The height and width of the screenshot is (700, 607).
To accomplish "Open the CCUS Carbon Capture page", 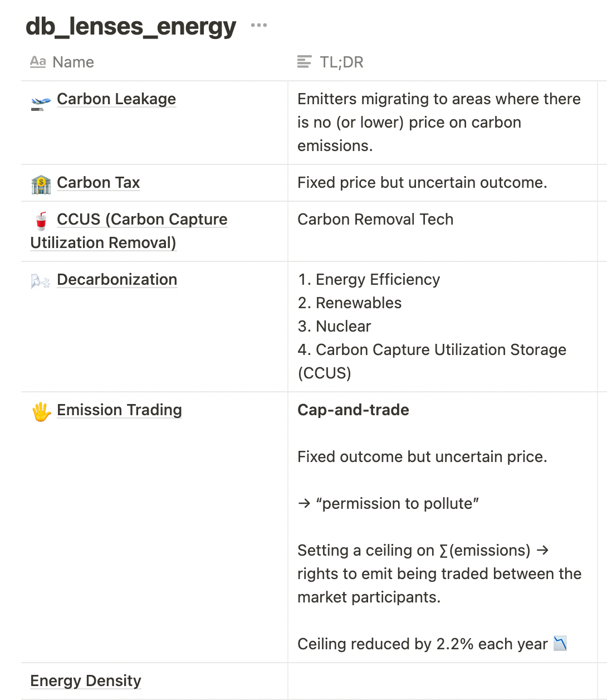I will (x=142, y=220).
